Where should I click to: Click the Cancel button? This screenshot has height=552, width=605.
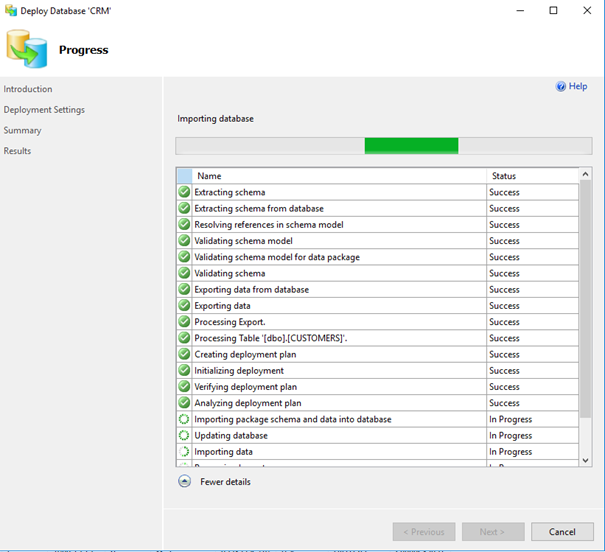click(562, 532)
